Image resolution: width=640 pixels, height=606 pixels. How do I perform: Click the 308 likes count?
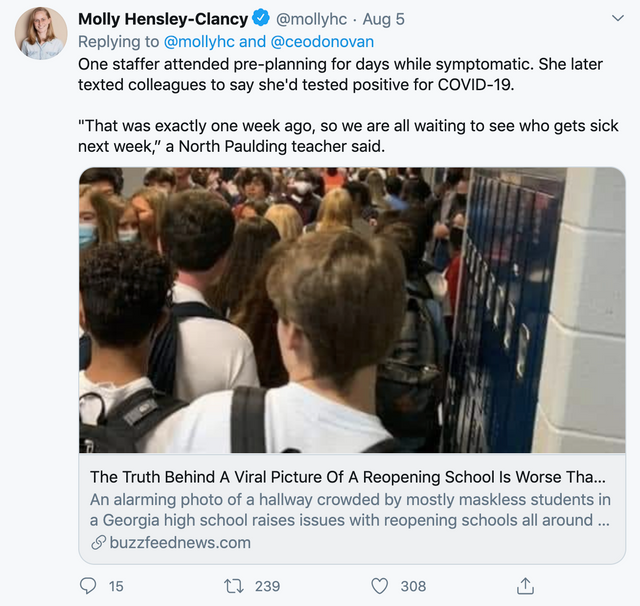point(413,586)
